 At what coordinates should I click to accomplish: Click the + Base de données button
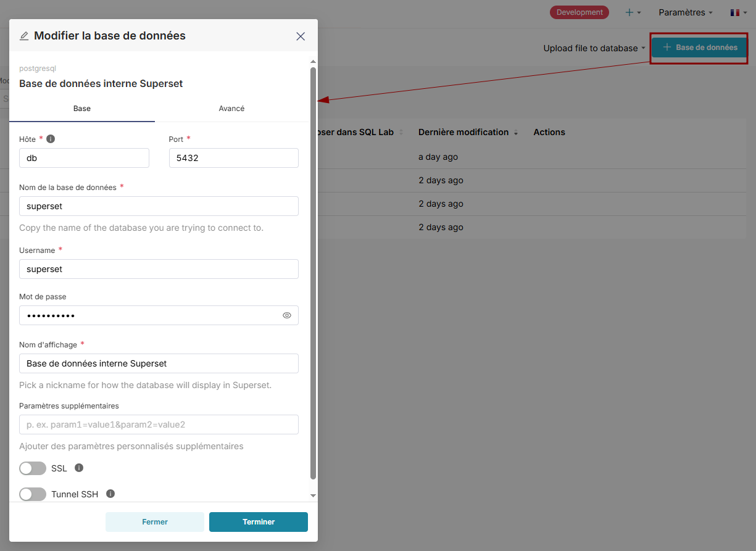coord(700,48)
